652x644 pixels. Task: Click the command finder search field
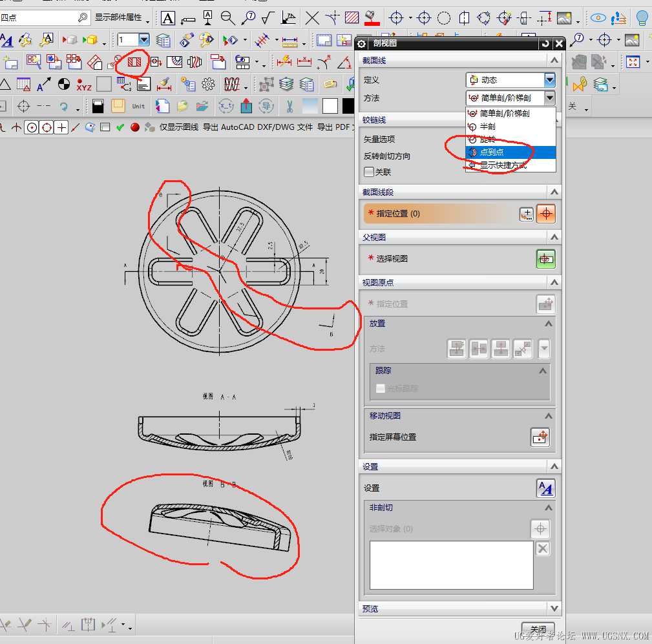pyautogui.click(x=38, y=17)
